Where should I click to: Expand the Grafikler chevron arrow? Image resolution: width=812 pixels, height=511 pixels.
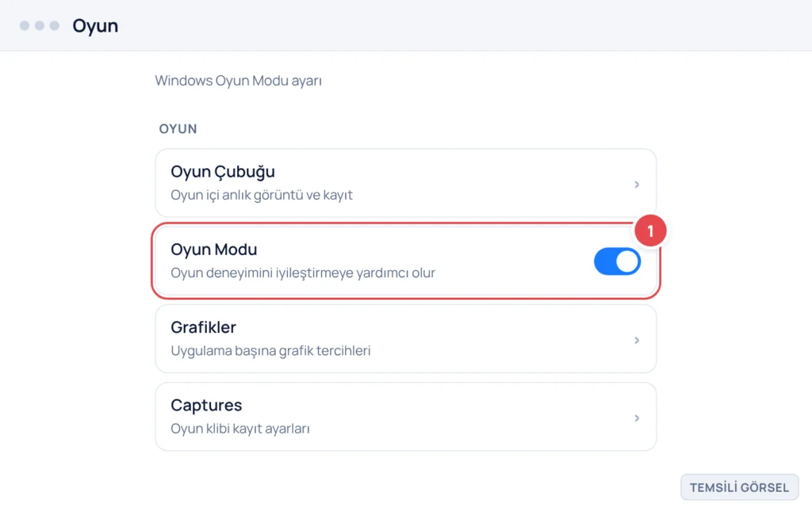coord(637,340)
